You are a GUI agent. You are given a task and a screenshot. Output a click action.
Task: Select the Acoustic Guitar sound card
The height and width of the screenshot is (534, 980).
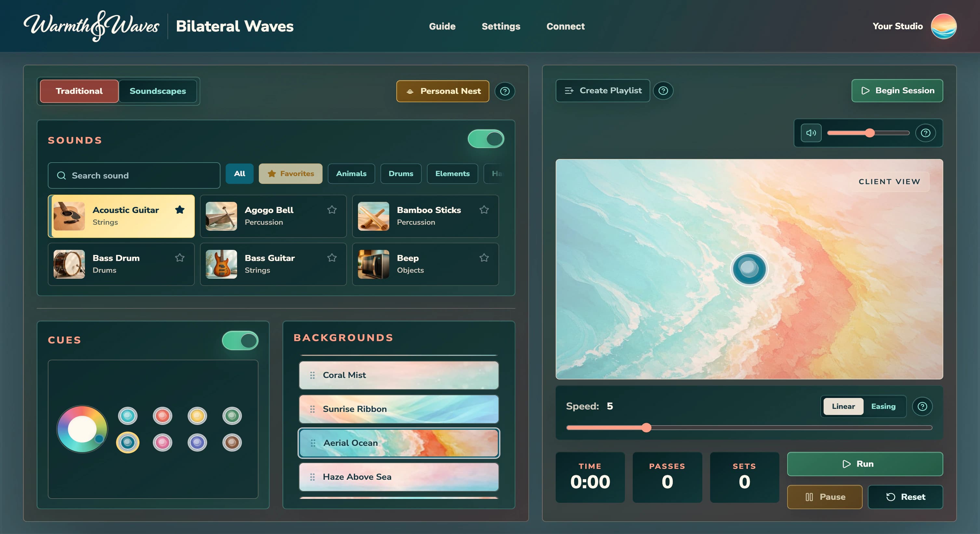(x=121, y=216)
